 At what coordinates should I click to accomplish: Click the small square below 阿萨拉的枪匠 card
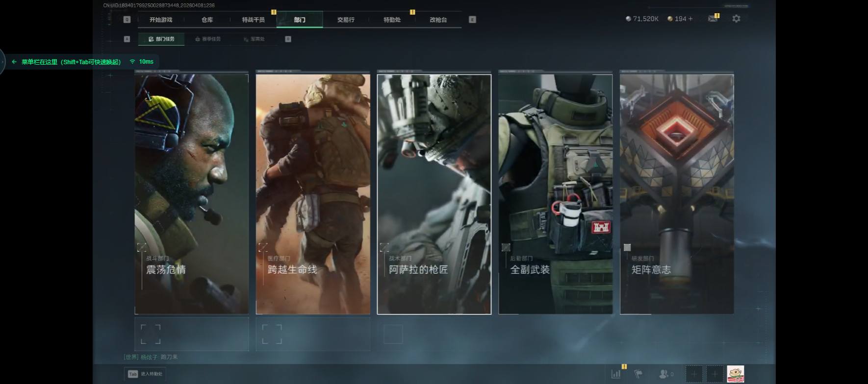(393, 334)
